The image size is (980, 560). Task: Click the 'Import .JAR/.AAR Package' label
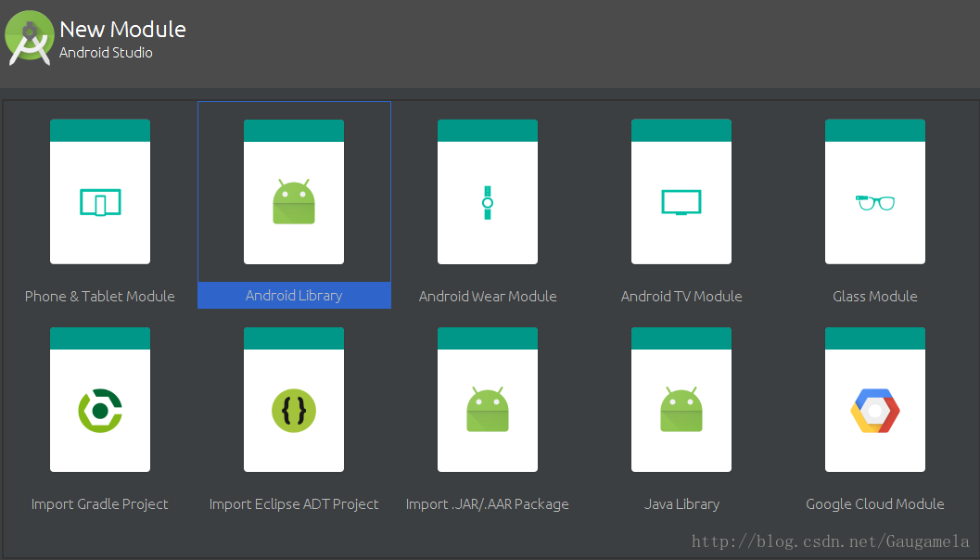488,503
